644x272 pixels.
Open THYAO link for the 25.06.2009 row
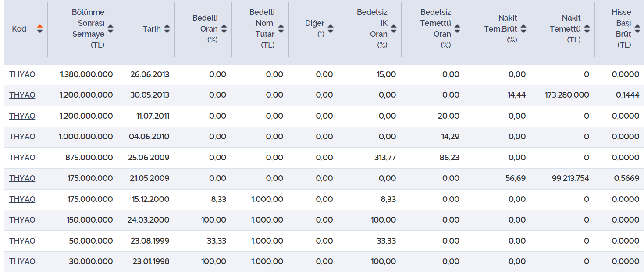click(x=22, y=158)
